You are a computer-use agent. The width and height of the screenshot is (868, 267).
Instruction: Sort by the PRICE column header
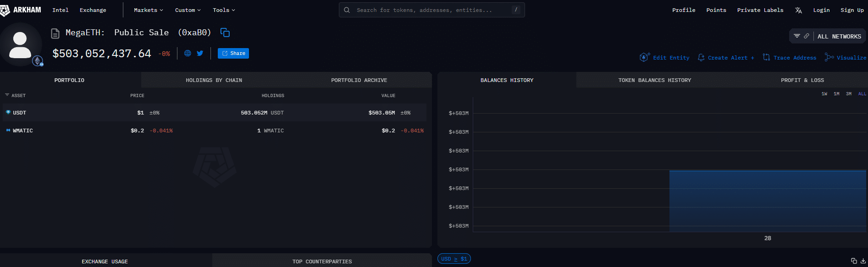coord(137,96)
